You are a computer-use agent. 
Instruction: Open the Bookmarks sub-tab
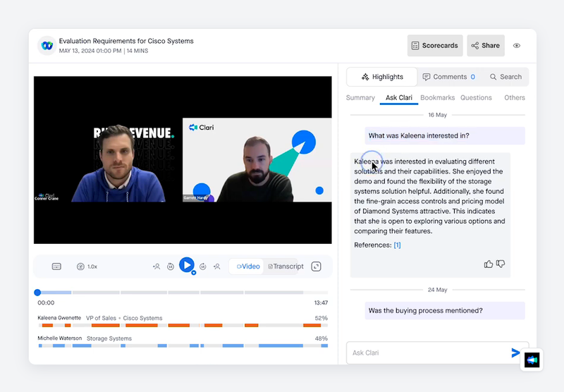pyautogui.click(x=437, y=98)
